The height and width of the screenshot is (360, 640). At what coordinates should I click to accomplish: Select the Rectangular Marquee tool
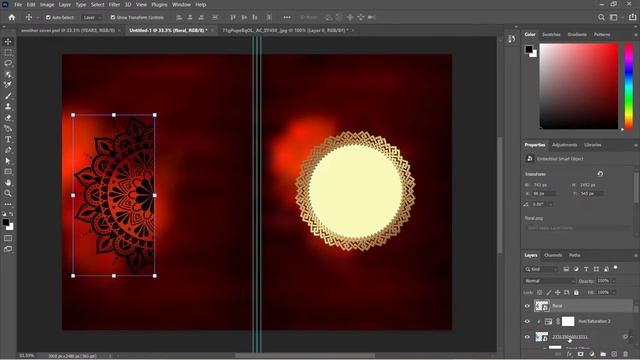tap(8, 53)
